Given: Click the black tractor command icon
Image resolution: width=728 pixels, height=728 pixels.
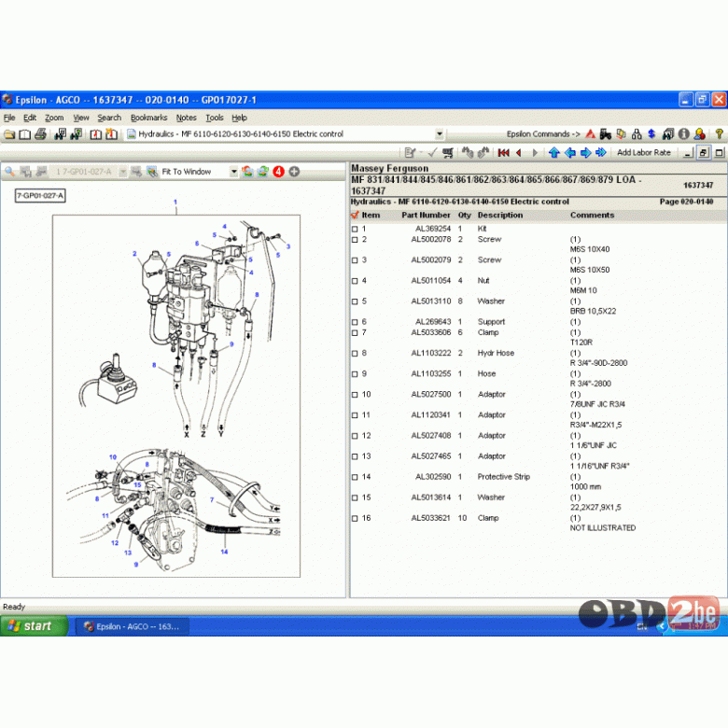Looking at the screenshot, I should click(x=606, y=134).
